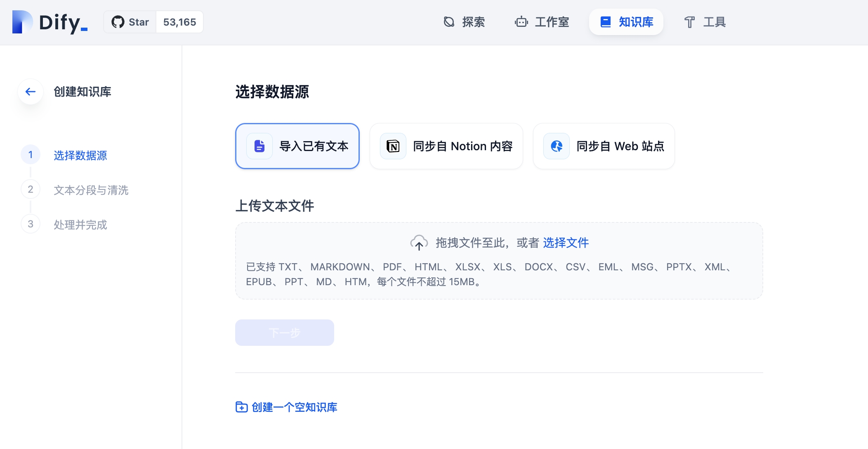Viewport: 868px width, 449px height.
Task: Select the 导入已有文本 data source option
Action: (x=314, y=146)
